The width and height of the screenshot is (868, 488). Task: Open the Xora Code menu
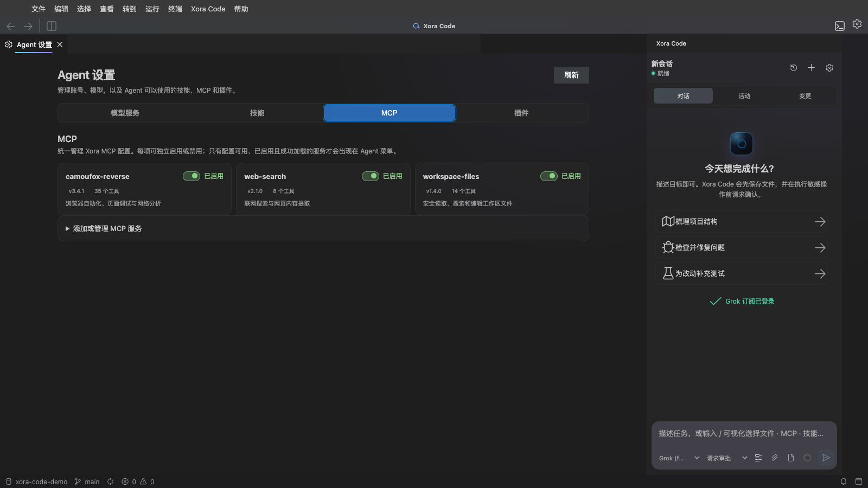point(208,9)
